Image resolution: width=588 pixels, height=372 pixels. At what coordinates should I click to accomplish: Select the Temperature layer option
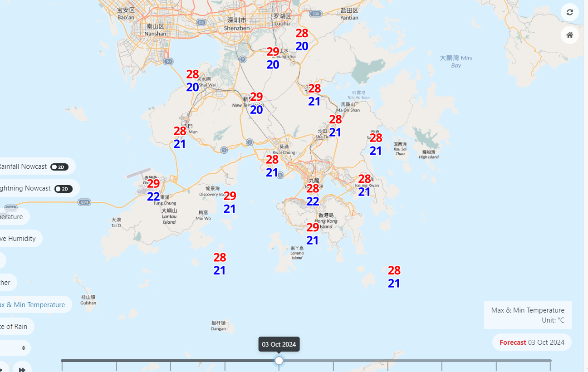pyautogui.click(x=12, y=217)
